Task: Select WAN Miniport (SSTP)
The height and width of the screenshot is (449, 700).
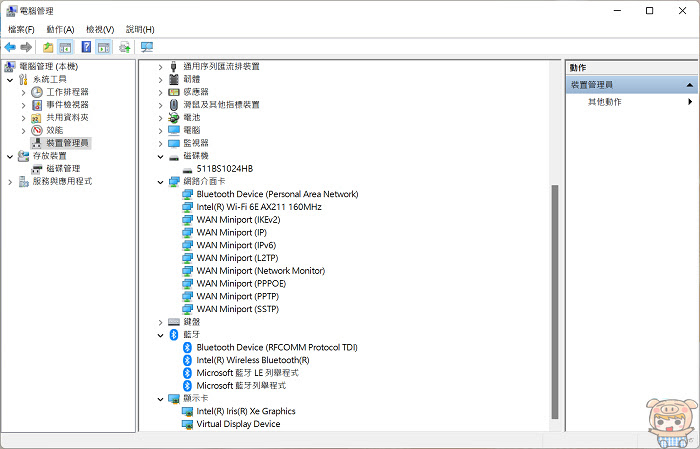Action: pos(238,309)
